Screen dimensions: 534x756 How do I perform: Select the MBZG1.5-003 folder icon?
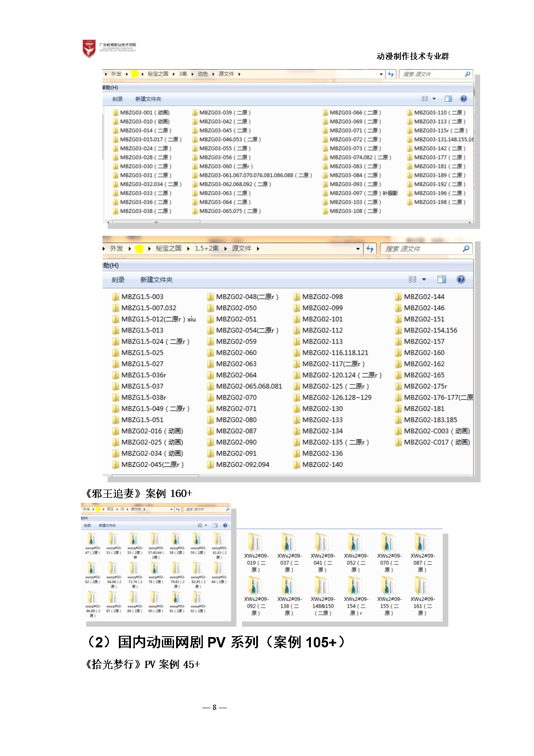115,297
